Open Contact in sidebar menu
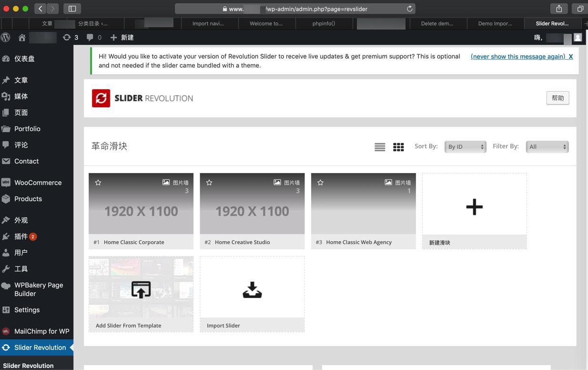This screenshot has width=588, height=370. point(37,161)
